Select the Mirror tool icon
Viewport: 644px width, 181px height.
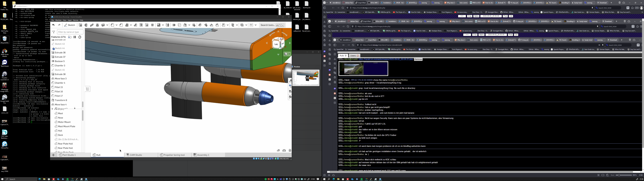point(168,25)
